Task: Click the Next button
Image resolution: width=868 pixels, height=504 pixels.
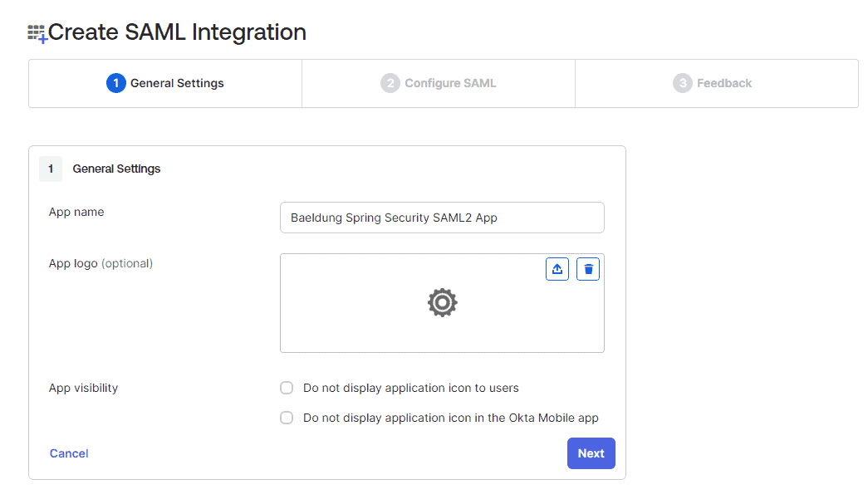Action: pyautogui.click(x=591, y=453)
